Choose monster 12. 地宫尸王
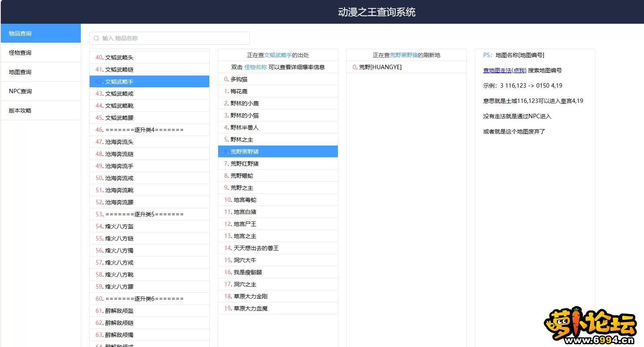Screen dimensions: 644x347 [x=278, y=224]
